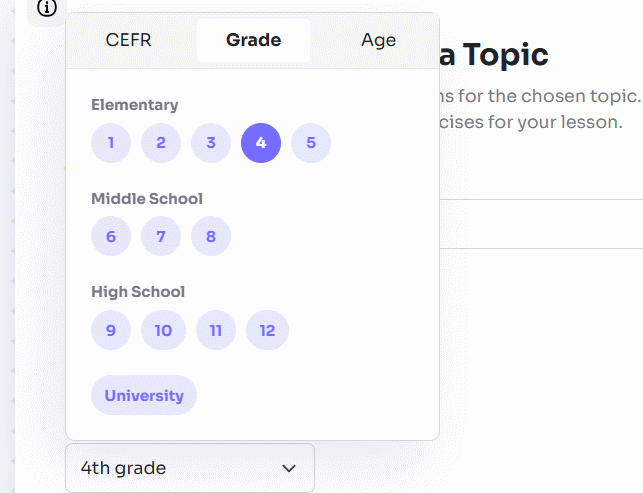Open the Age tab
643x493 pixels.
click(378, 40)
